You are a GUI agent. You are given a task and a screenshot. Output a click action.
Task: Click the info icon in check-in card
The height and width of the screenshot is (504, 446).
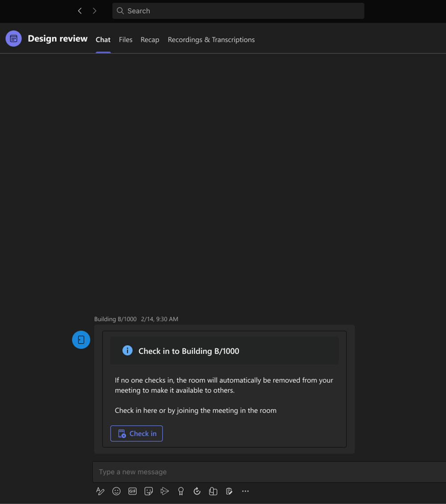127,351
